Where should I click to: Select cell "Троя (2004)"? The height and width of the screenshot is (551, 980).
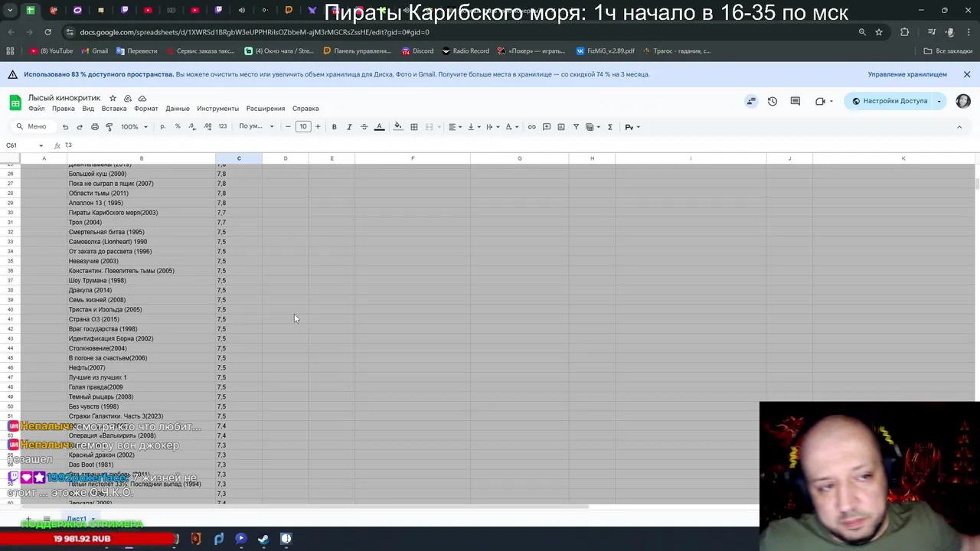point(141,222)
